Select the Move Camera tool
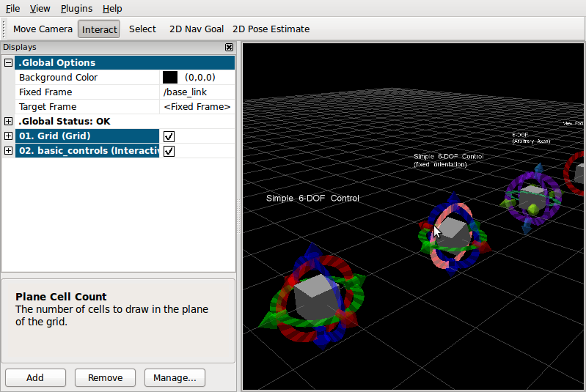The width and height of the screenshot is (586, 392). 43,29
